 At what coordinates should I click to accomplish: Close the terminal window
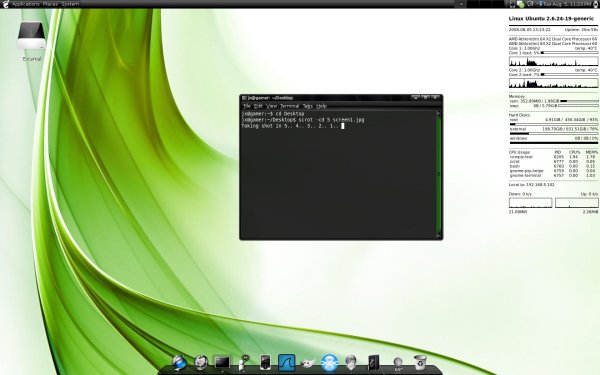435,98
